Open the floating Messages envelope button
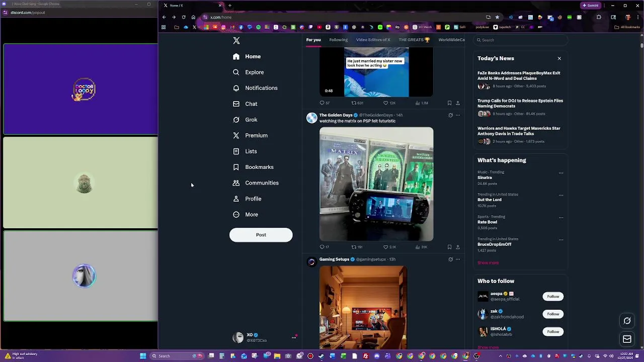This screenshot has height=362, width=644. pos(627,339)
